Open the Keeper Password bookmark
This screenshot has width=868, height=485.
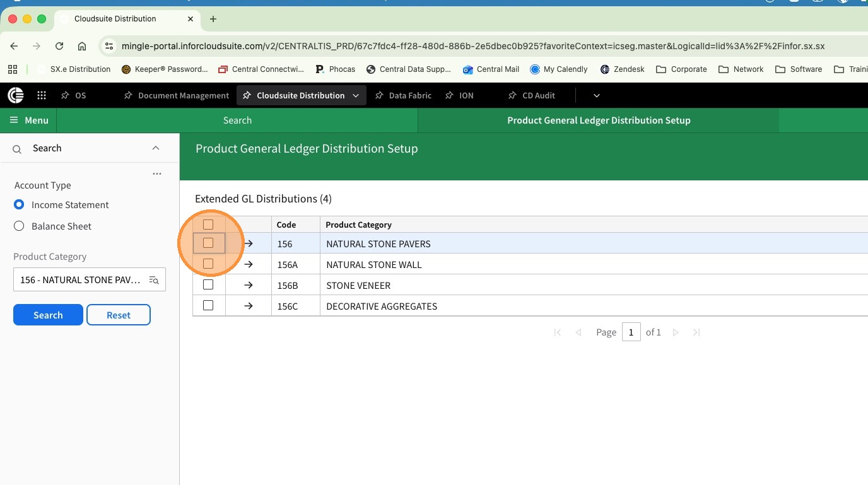pyautogui.click(x=165, y=69)
